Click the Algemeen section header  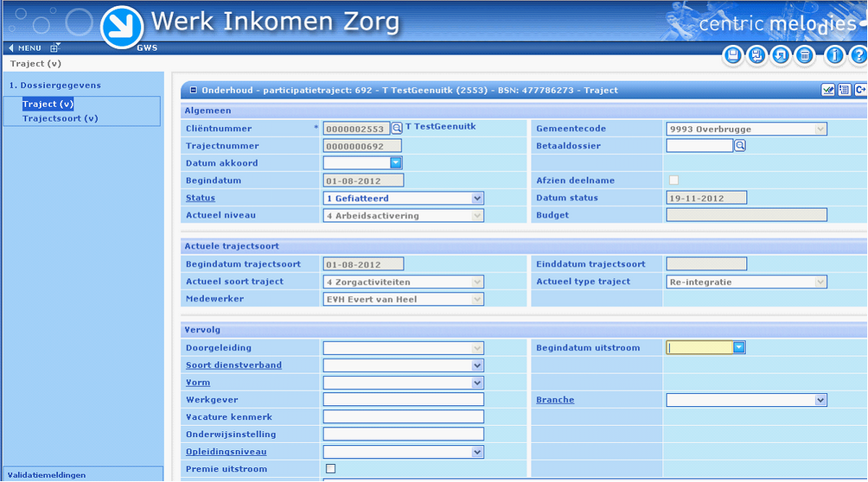(524, 111)
